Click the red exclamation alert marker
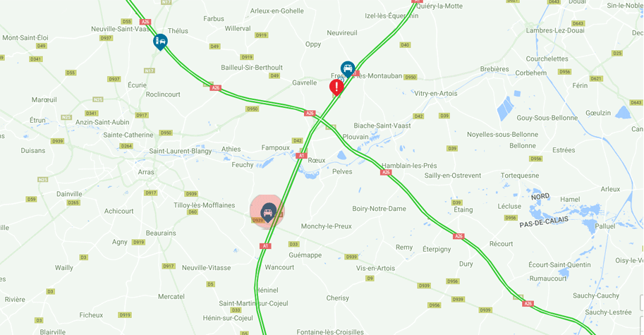 pyautogui.click(x=336, y=87)
